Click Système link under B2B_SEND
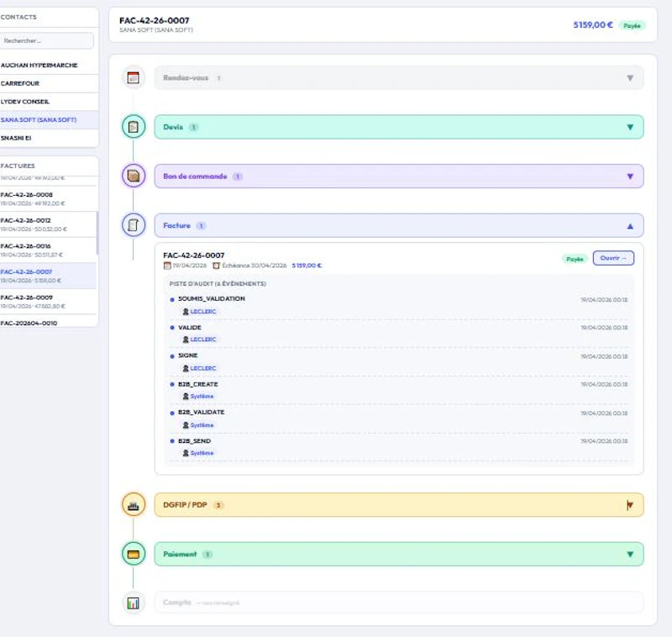The width and height of the screenshot is (672, 637). [x=202, y=453]
